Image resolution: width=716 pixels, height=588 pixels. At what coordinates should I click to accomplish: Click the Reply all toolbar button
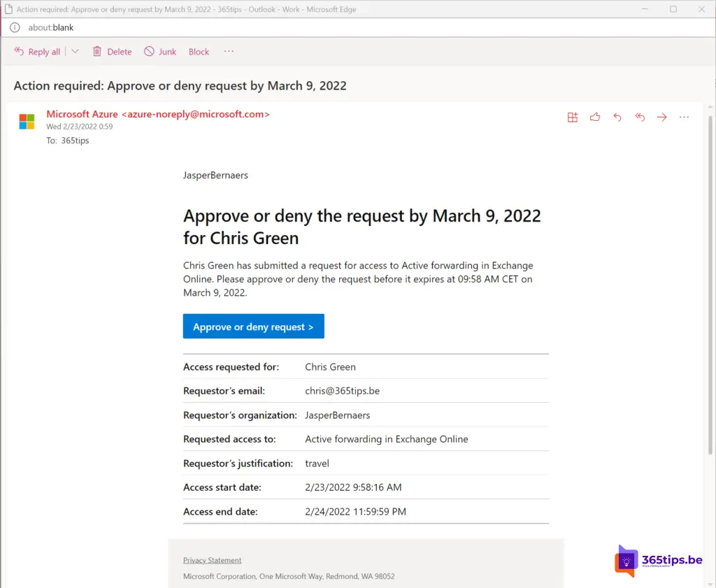[x=37, y=52]
